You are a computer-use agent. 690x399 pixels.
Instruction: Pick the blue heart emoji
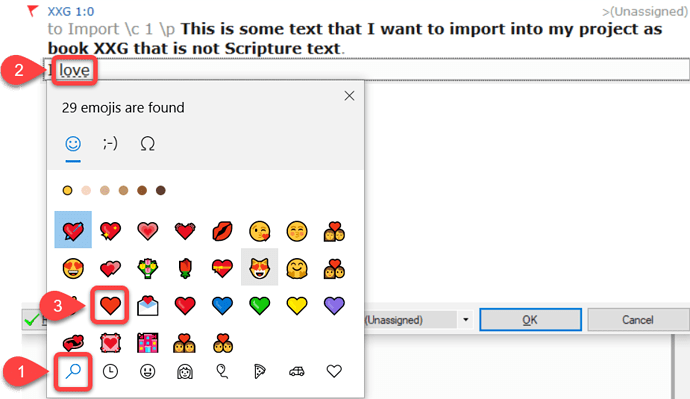222,305
